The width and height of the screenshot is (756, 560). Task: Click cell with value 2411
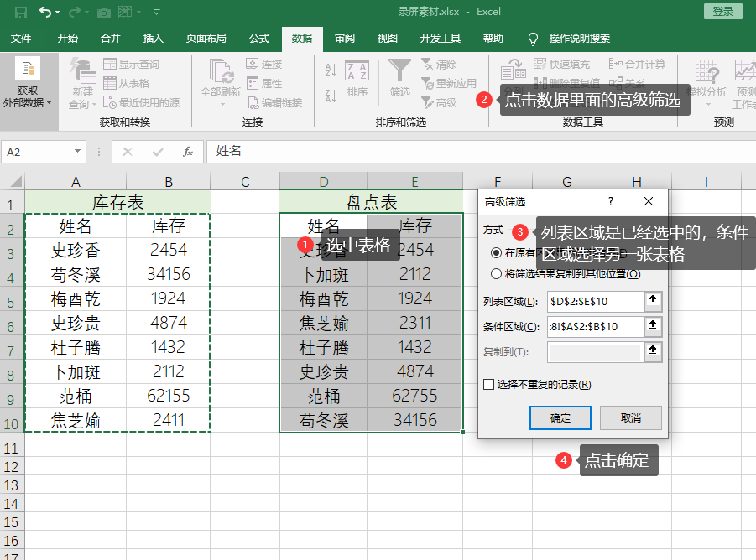click(x=169, y=420)
